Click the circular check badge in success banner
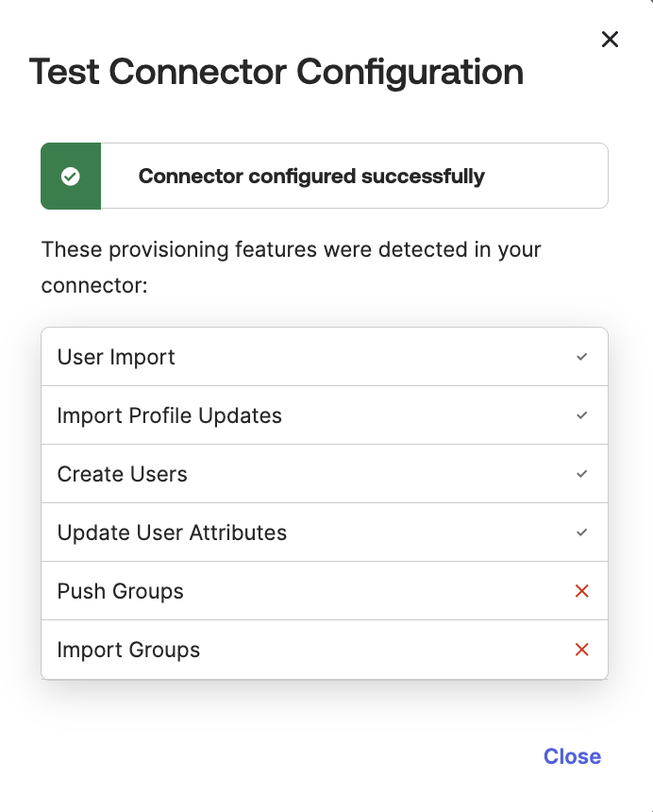 pos(70,175)
